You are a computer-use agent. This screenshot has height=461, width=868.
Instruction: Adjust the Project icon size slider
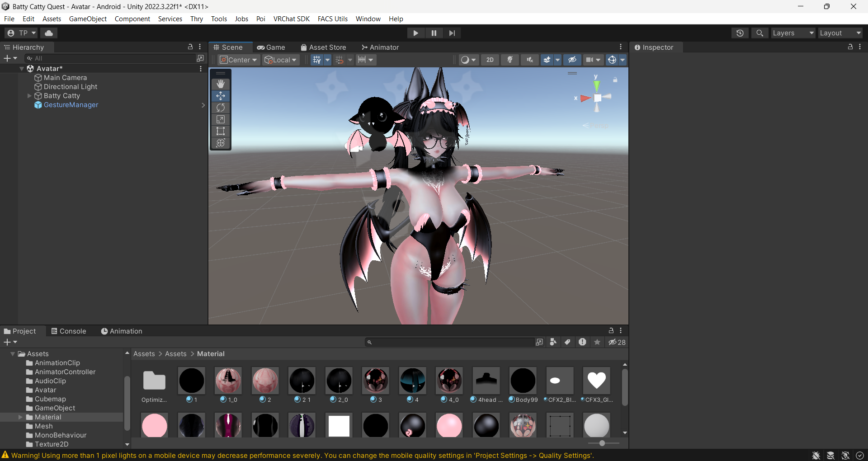(x=603, y=443)
